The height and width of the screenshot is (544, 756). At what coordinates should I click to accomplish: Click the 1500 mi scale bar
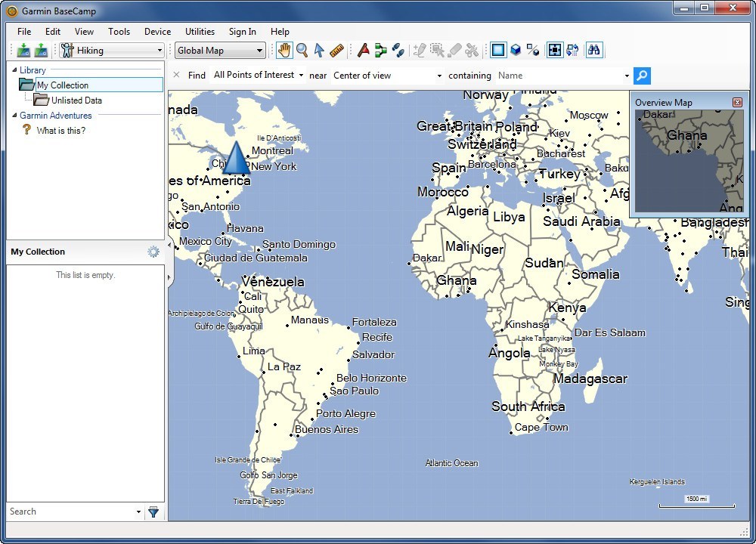[697, 502]
